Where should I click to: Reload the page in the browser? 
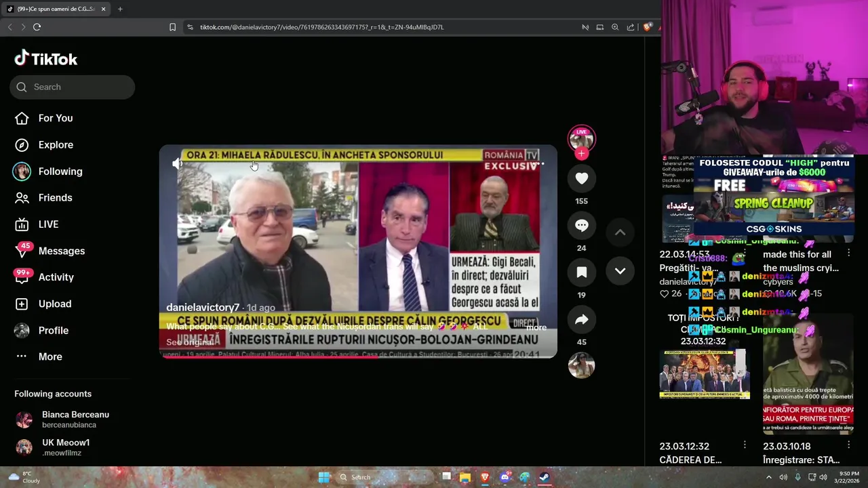coord(37,27)
